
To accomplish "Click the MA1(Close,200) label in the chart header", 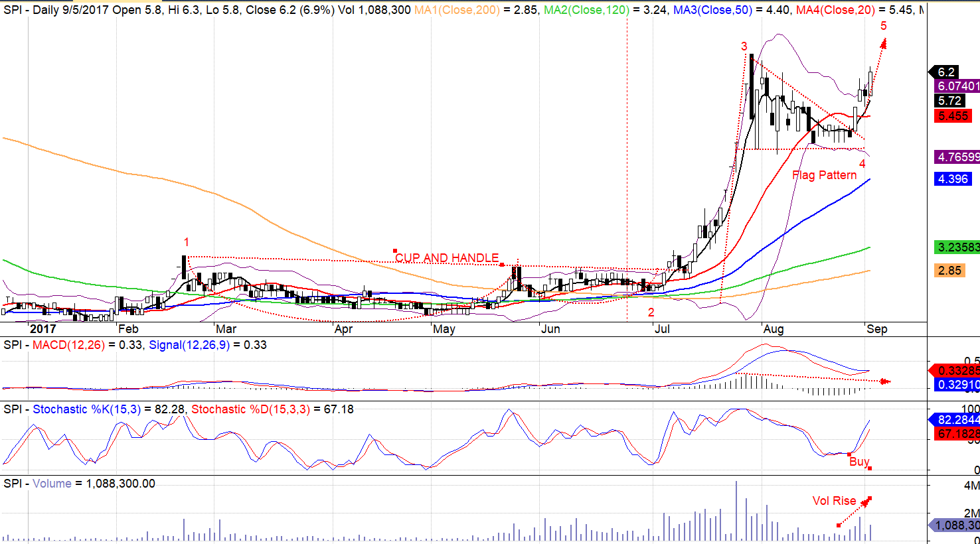I will pos(457,10).
